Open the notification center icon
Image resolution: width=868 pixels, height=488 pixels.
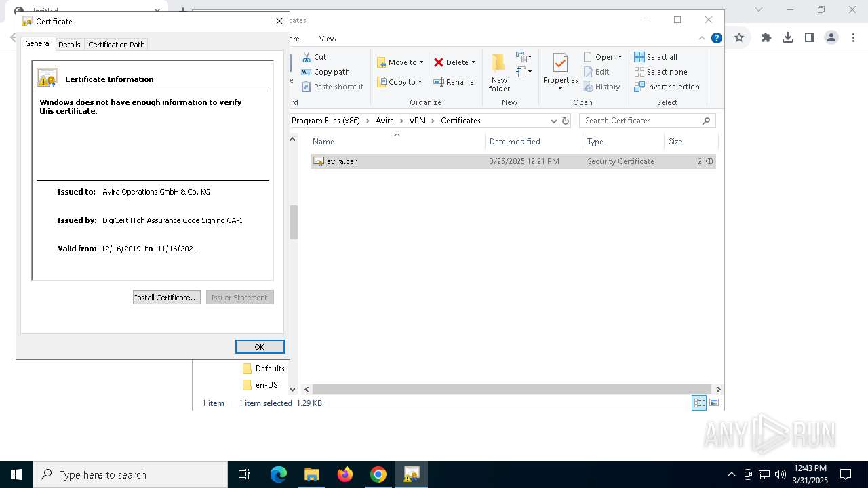(x=846, y=474)
